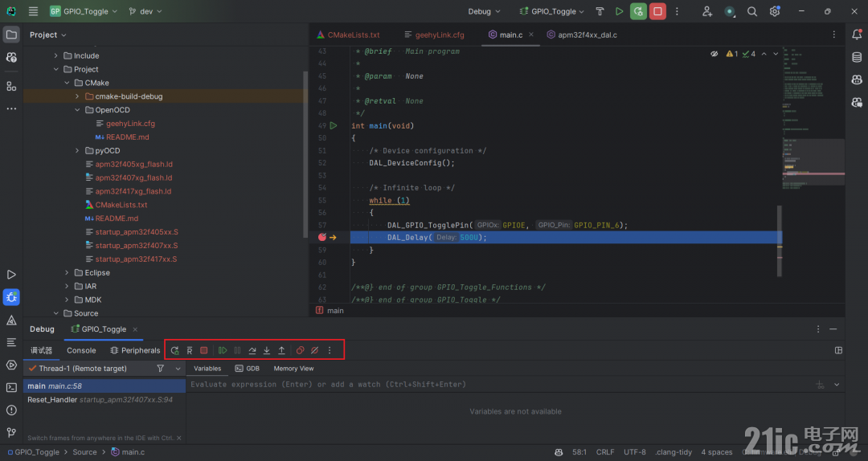Open Search Everywhere magnifier

[x=751, y=11]
